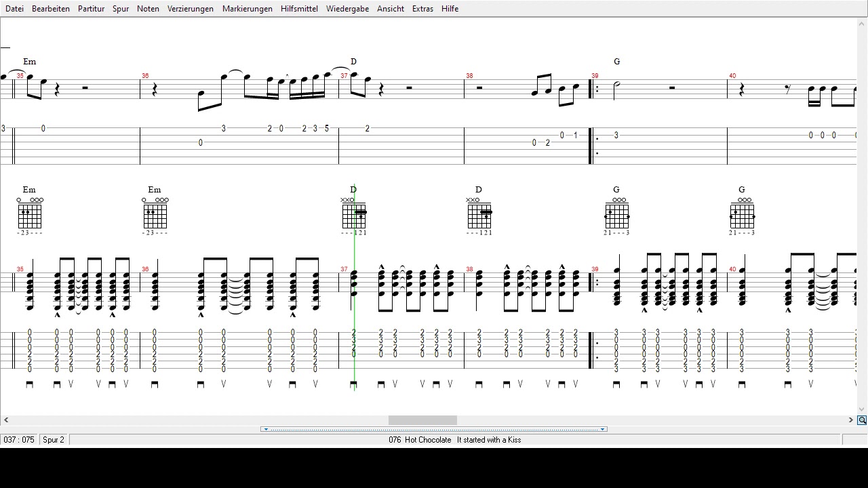Click measure number 38 on the top staff

point(469,76)
